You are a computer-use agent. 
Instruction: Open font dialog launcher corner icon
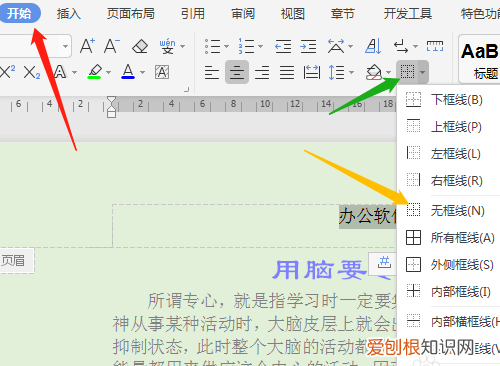point(187,89)
